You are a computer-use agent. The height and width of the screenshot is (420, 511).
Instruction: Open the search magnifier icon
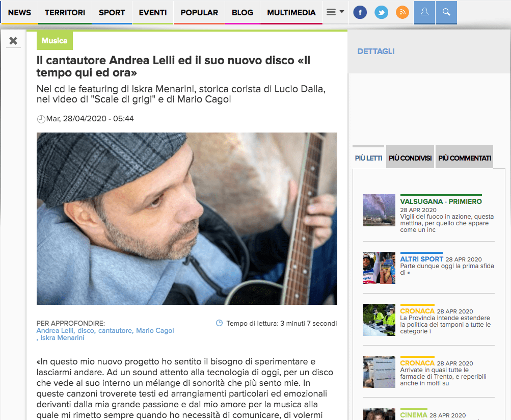(x=446, y=12)
